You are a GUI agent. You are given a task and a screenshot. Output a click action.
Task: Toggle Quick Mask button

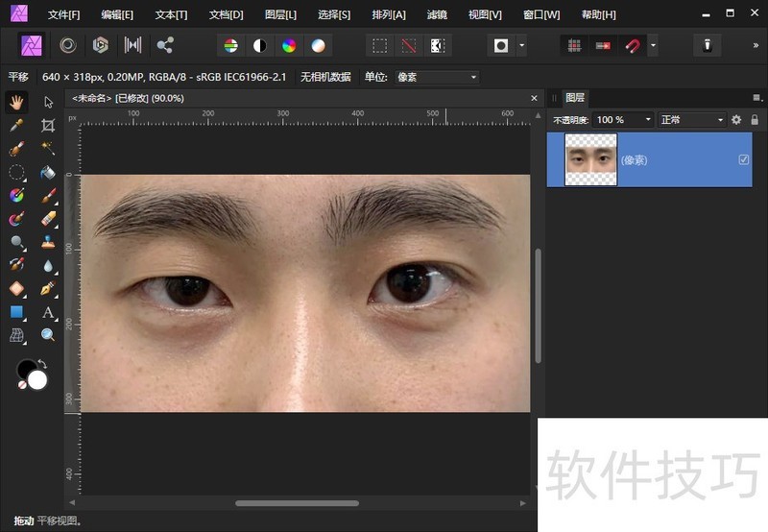pyautogui.click(x=501, y=46)
